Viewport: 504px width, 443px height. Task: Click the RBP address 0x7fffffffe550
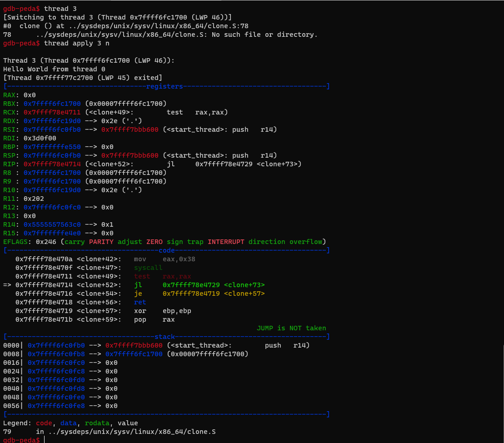(x=52, y=147)
